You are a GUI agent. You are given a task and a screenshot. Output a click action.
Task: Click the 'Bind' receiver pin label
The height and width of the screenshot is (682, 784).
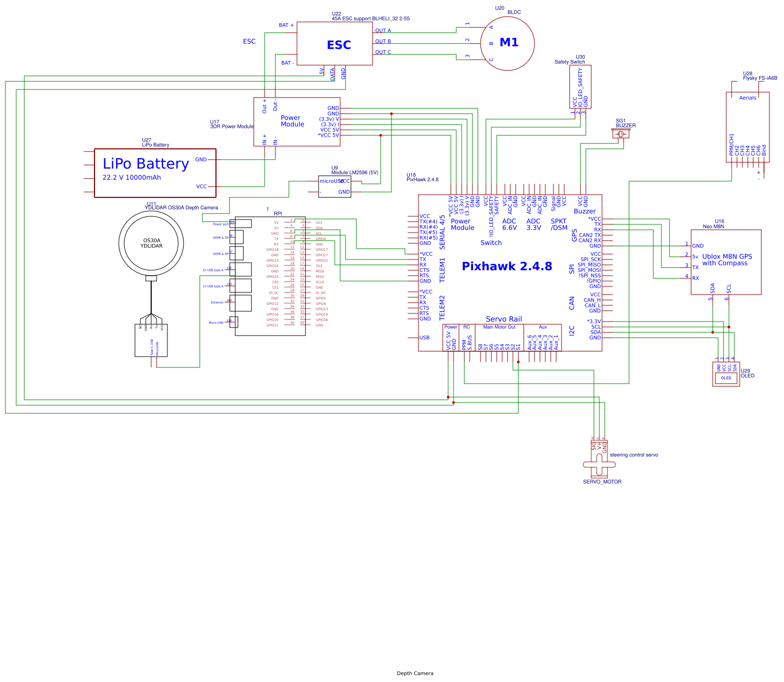tap(764, 151)
